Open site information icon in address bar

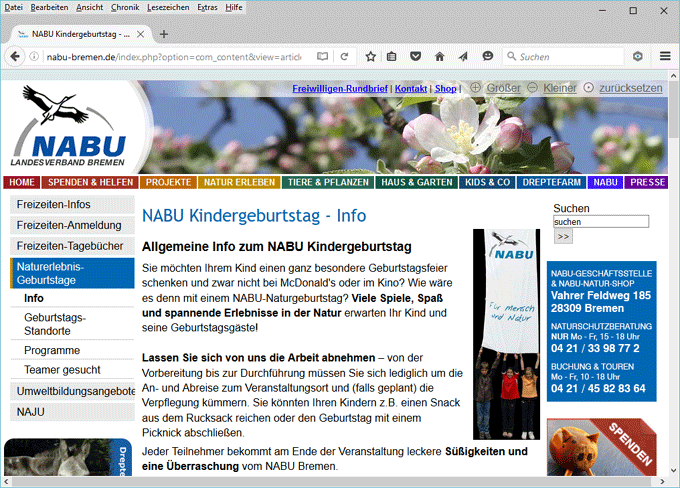[34, 56]
